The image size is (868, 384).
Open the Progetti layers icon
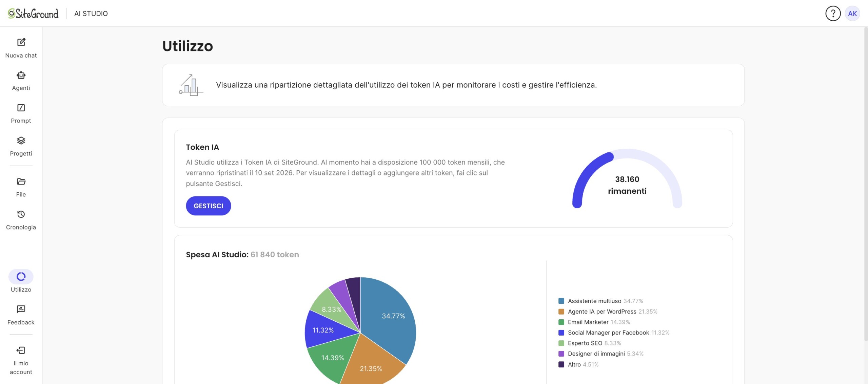pyautogui.click(x=21, y=140)
